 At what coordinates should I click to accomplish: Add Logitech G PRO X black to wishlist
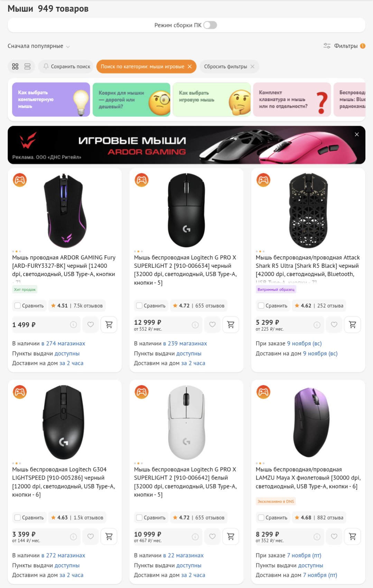(x=212, y=325)
